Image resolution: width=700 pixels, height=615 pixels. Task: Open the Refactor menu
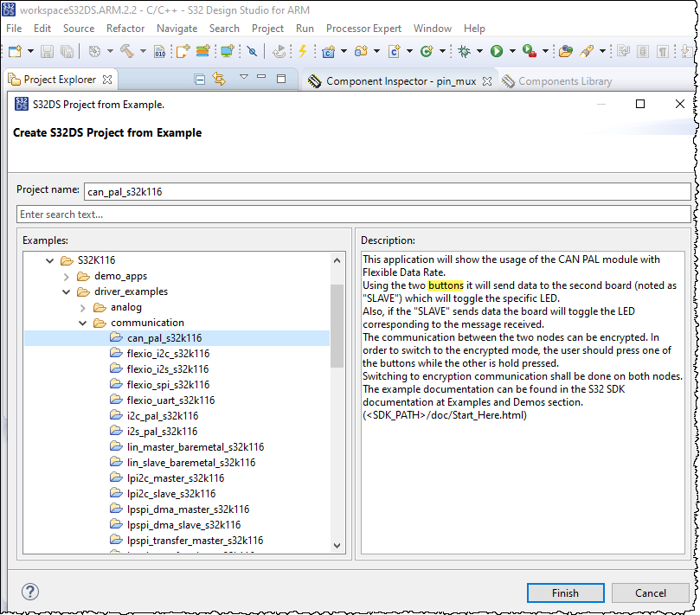[x=125, y=29]
